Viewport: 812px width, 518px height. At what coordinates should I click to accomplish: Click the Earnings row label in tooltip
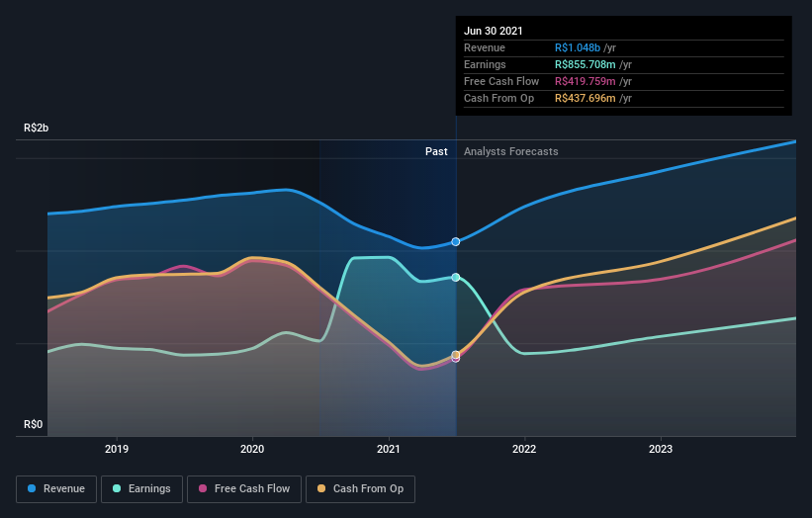[485, 64]
